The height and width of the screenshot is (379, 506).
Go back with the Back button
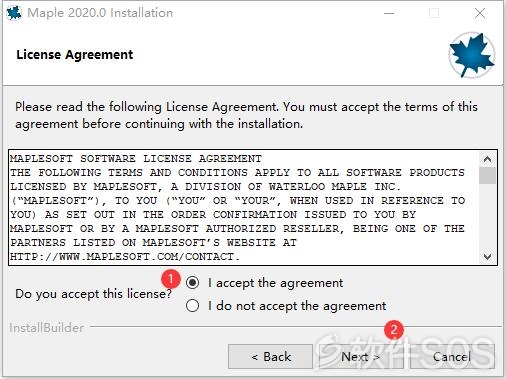(270, 357)
